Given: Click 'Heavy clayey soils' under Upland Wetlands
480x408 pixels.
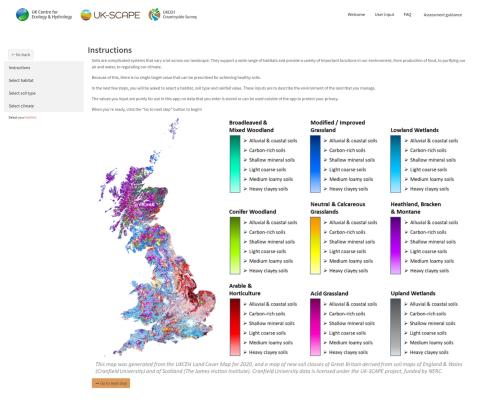Looking at the screenshot, I should 429,352.
